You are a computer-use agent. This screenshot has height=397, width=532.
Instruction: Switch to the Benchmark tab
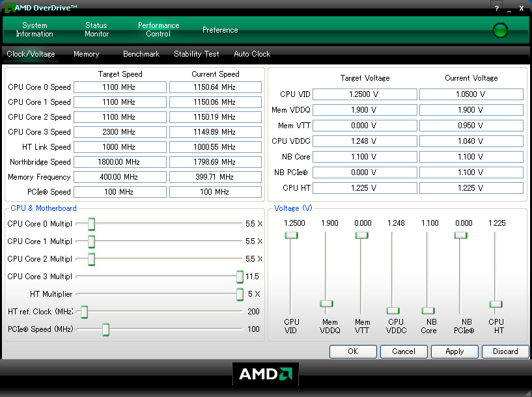(141, 54)
